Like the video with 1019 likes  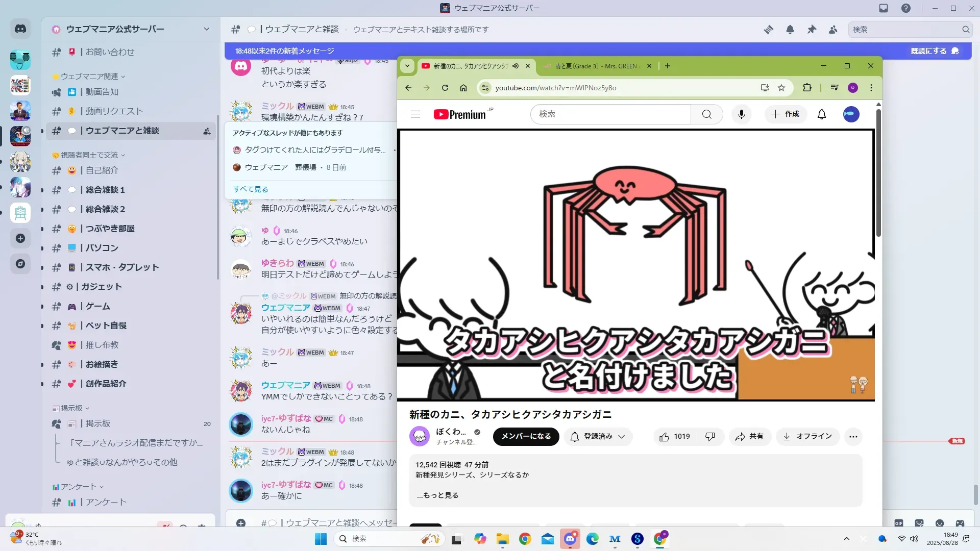675,437
